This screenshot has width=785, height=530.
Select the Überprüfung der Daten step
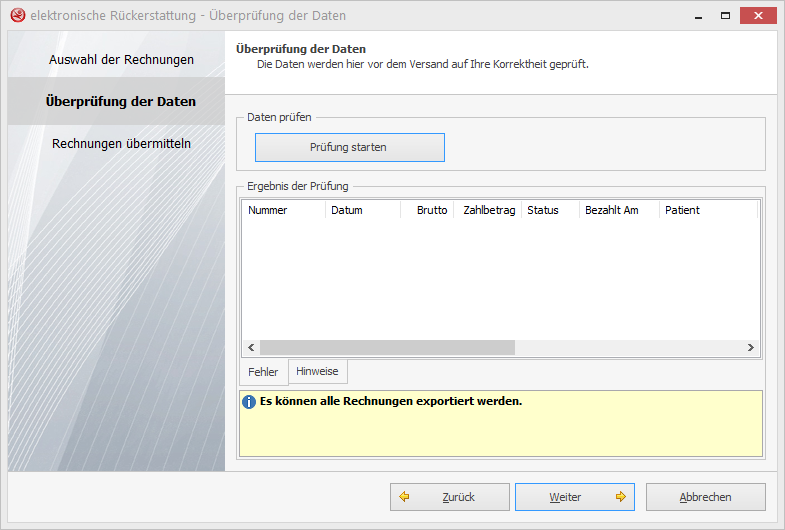121,101
